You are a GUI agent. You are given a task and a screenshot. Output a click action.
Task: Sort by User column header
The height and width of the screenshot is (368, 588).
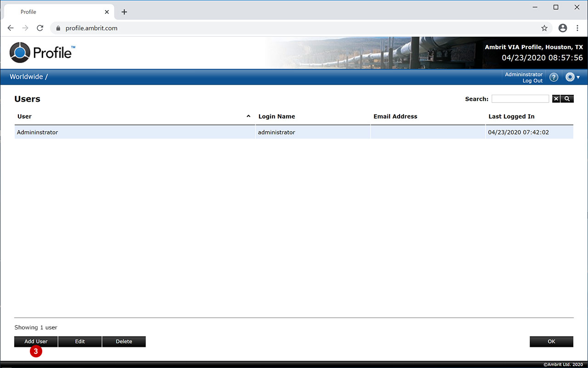pyautogui.click(x=24, y=116)
